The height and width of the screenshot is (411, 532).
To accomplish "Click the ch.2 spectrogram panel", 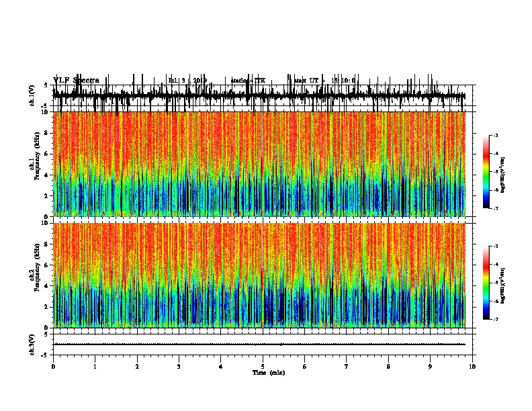I will pos(259,275).
